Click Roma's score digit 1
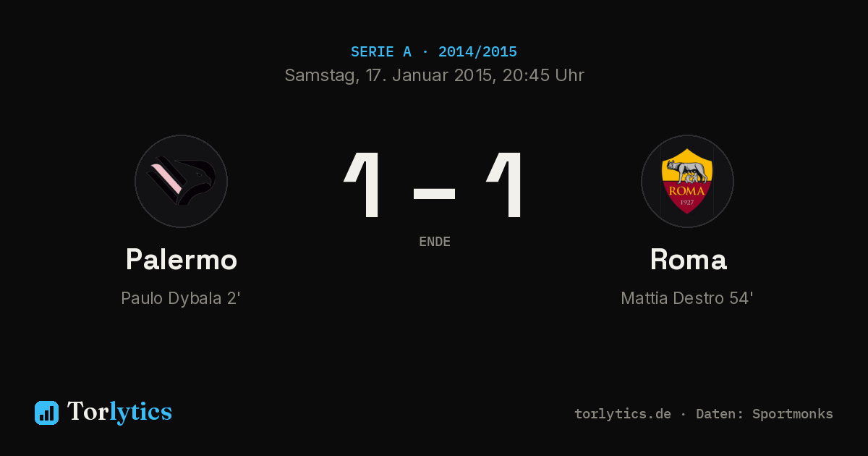This screenshot has height=456, width=868. [x=505, y=185]
